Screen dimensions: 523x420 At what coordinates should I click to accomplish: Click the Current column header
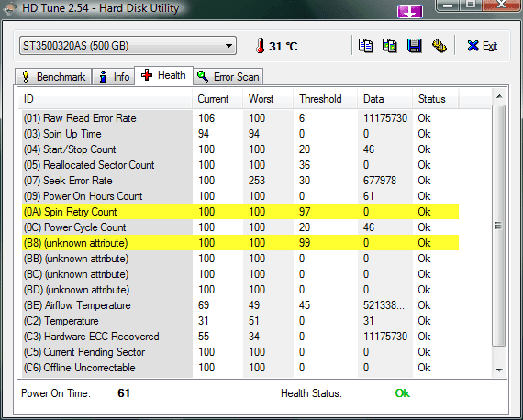coord(217,99)
